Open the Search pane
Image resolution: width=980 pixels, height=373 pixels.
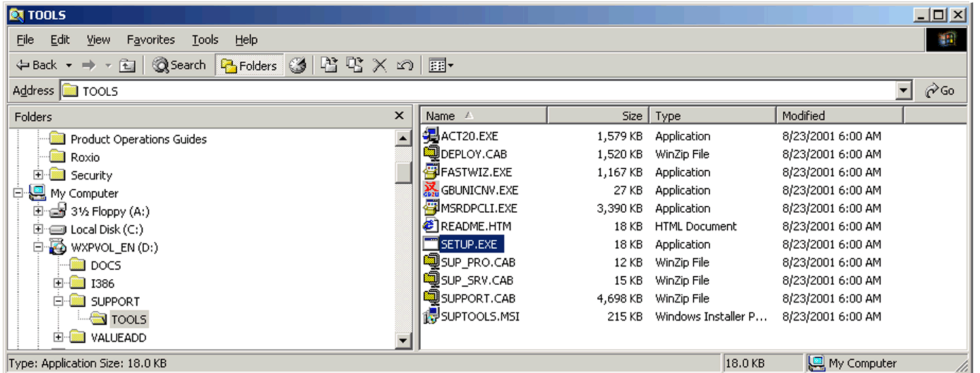(179, 65)
